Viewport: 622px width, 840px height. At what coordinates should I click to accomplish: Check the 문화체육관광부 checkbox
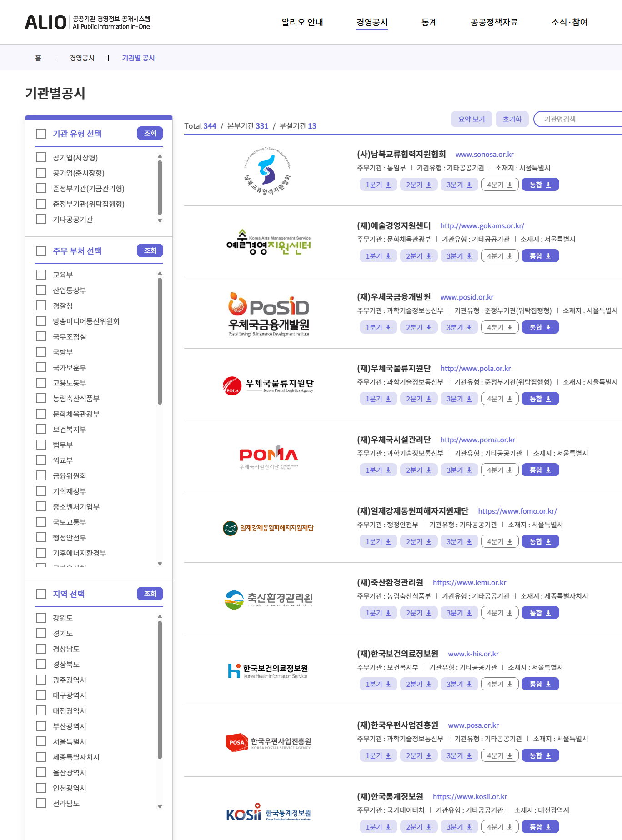41,414
